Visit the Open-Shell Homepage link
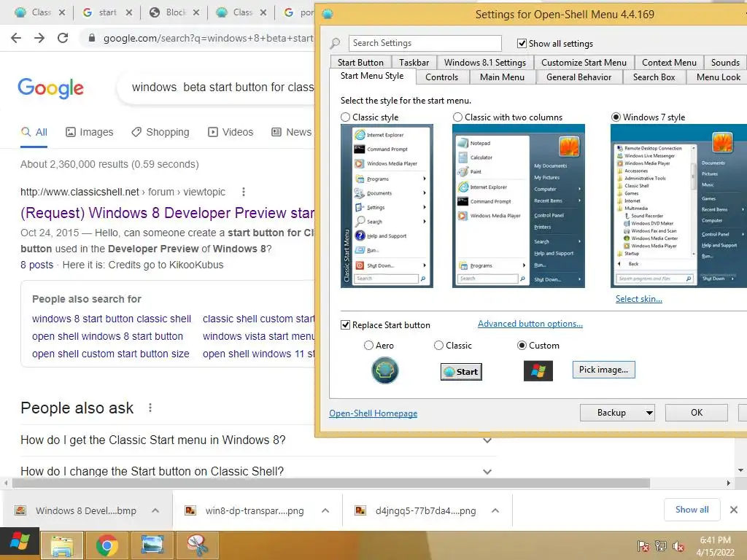The width and height of the screenshot is (747, 560). (373, 413)
